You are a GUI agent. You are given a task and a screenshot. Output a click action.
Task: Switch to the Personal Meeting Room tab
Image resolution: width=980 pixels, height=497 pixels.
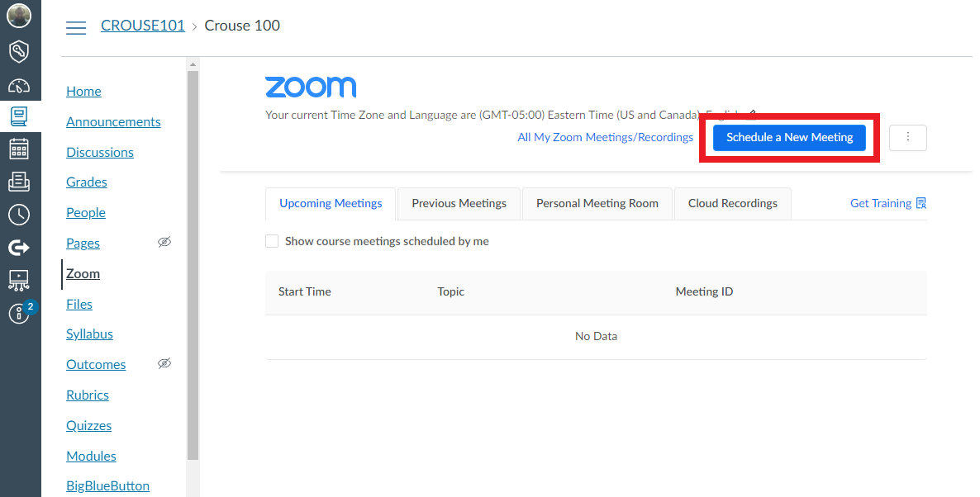pyautogui.click(x=597, y=204)
